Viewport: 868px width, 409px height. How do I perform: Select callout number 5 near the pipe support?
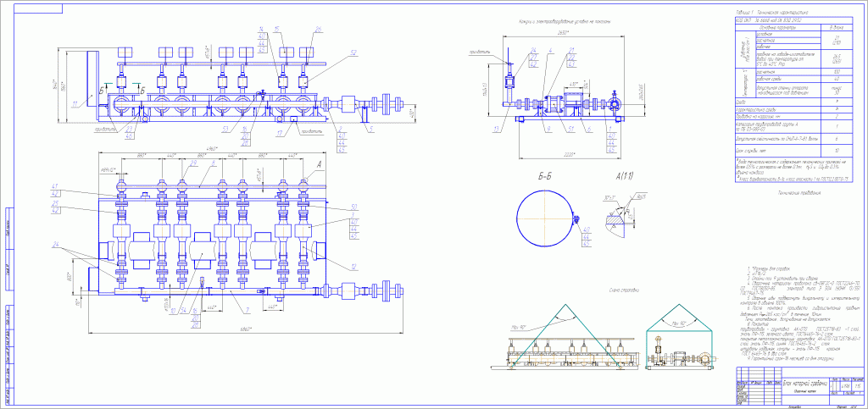(x=372, y=129)
